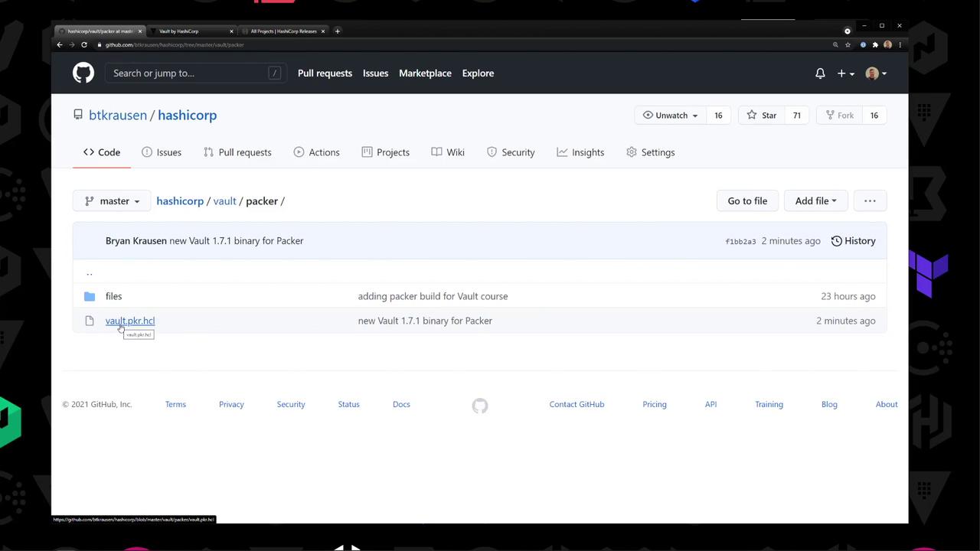Click the browser back arrow
This screenshot has height=551, width=980.
60,44
